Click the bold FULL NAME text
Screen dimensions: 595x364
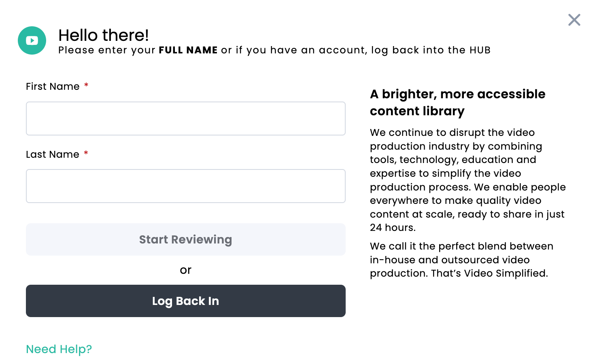point(188,50)
